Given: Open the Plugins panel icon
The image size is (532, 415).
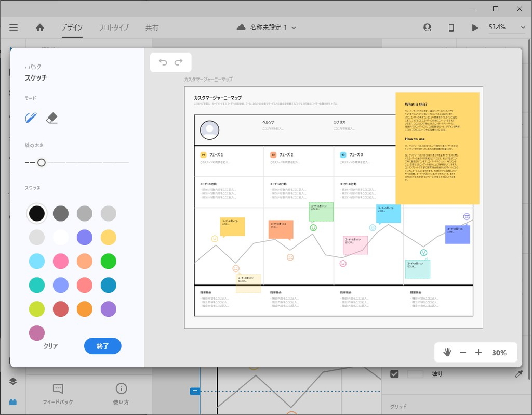Looking at the screenshot, I should (13, 402).
